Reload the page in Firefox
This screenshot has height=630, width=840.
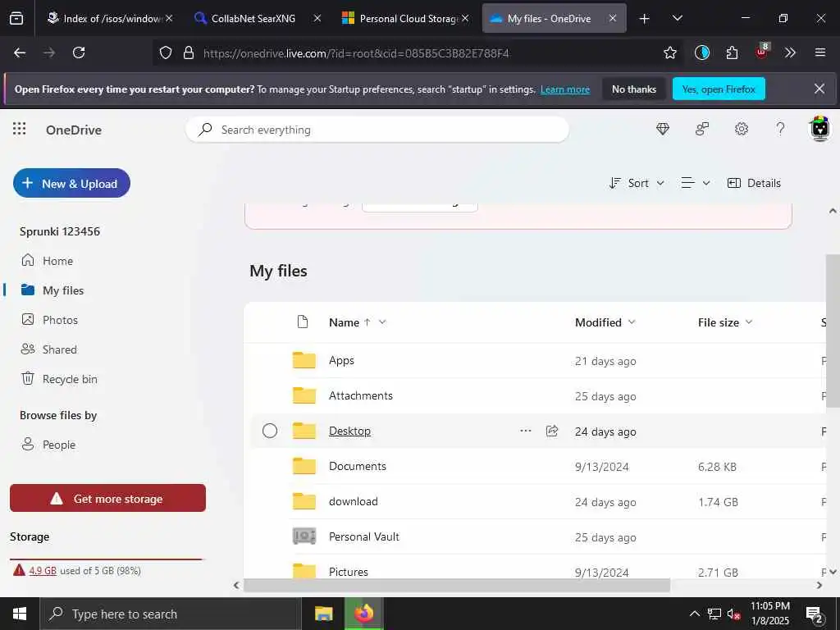[79, 52]
